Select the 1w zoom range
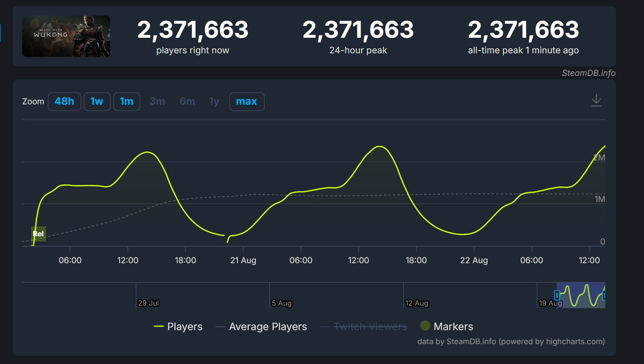 [x=97, y=102]
